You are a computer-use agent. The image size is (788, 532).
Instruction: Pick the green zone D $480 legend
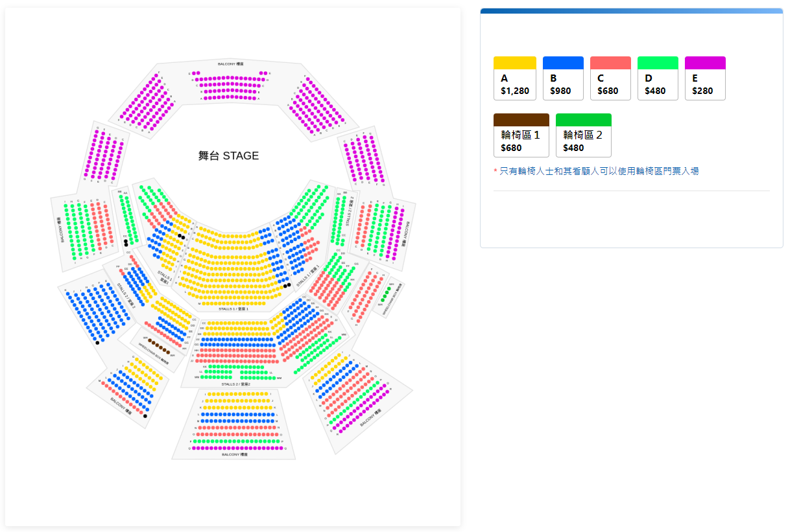pos(658,78)
